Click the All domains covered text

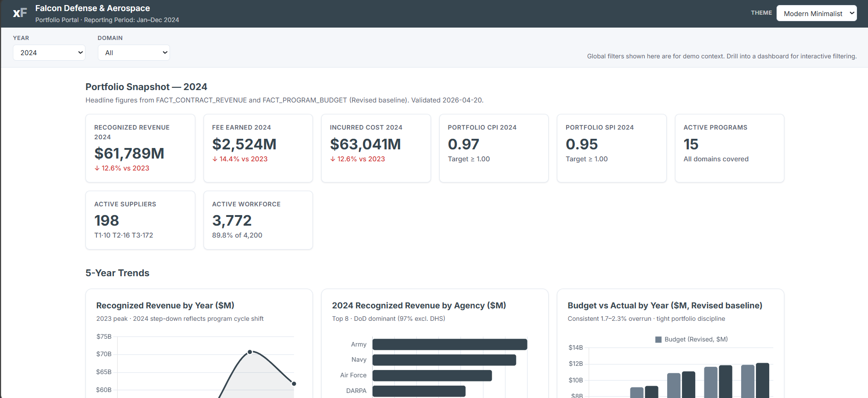[716, 159]
